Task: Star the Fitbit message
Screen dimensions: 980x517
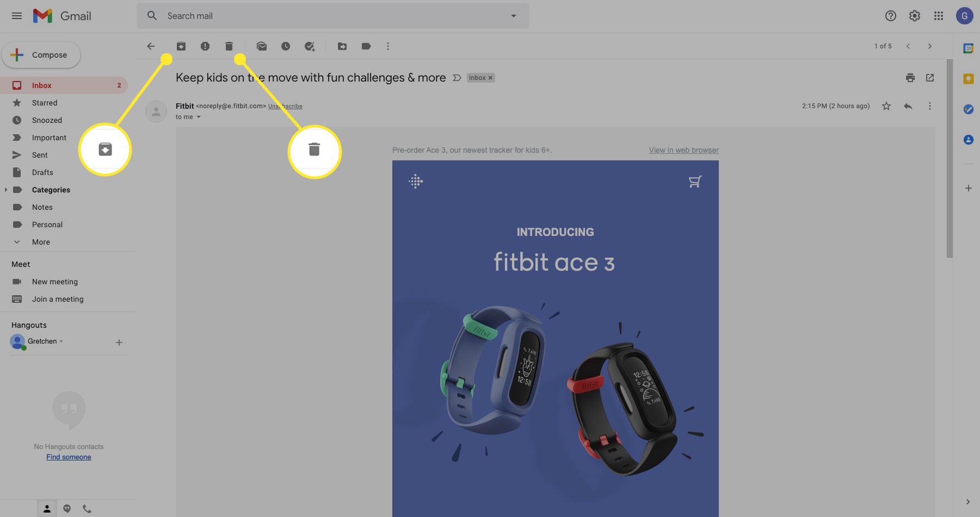Action: click(x=886, y=106)
